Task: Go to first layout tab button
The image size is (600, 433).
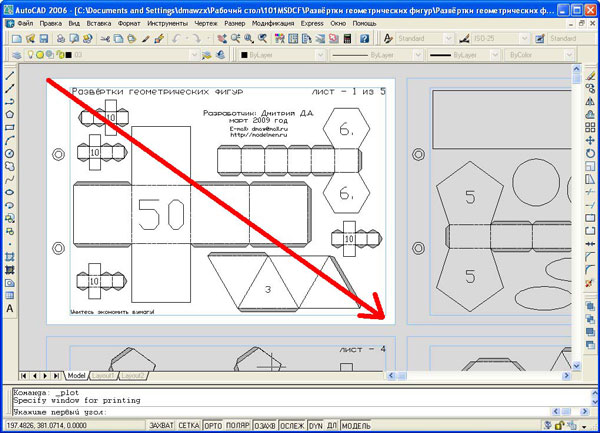Action: pyautogui.click(x=24, y=376)
